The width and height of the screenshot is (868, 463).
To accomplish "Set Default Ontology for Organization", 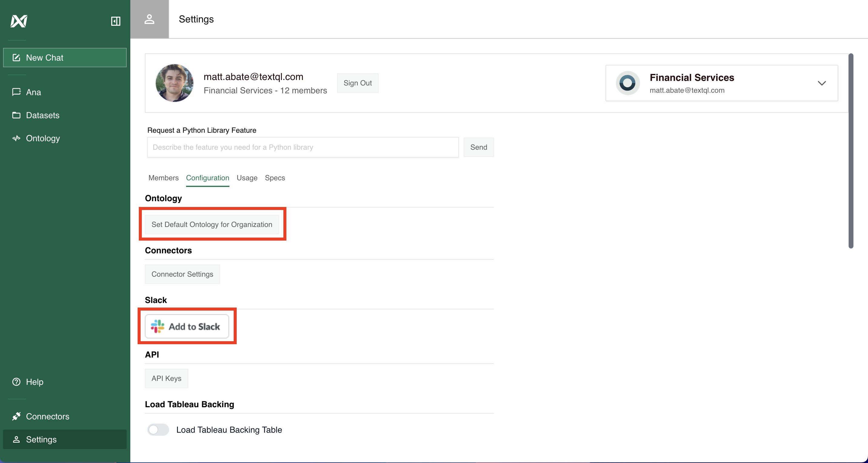I will pos(212,225).
